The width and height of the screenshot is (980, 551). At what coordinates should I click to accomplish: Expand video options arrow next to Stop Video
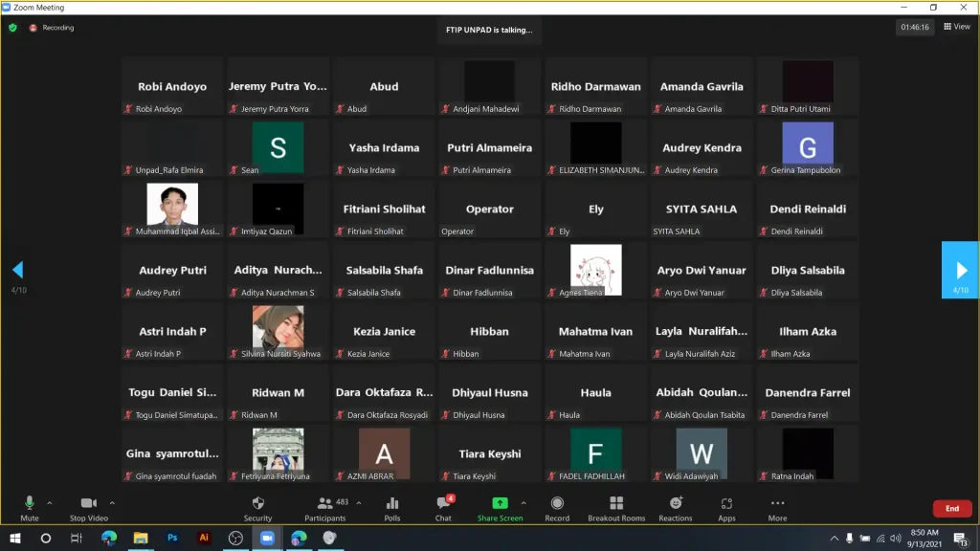(x=113, y=503)
